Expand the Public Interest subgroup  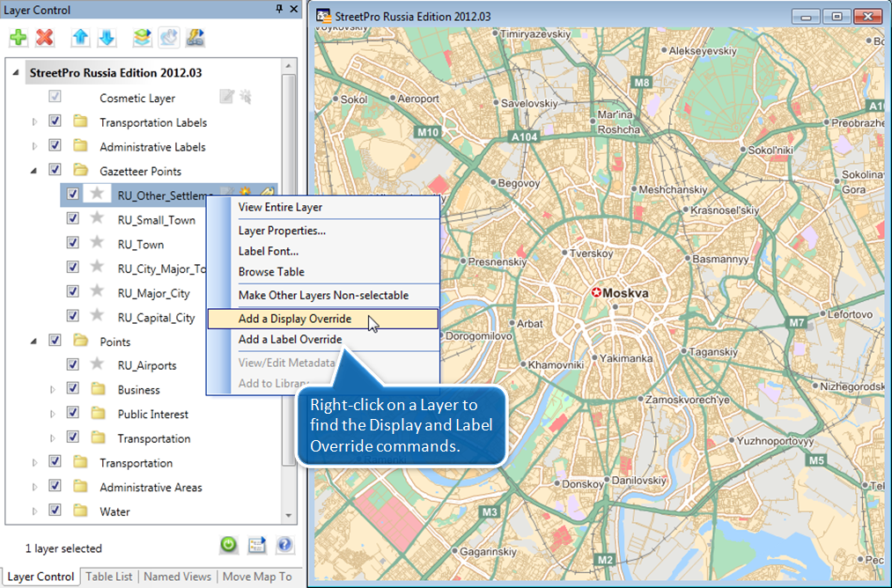52,414
